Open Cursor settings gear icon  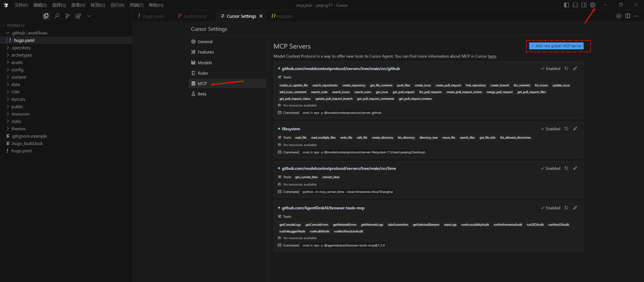coord(593,5)
